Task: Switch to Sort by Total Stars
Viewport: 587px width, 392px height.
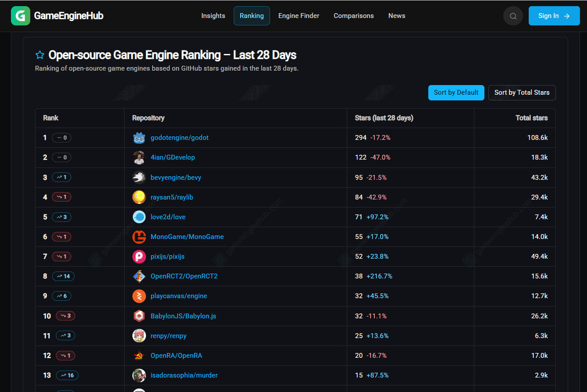Action: coord(522,93)
